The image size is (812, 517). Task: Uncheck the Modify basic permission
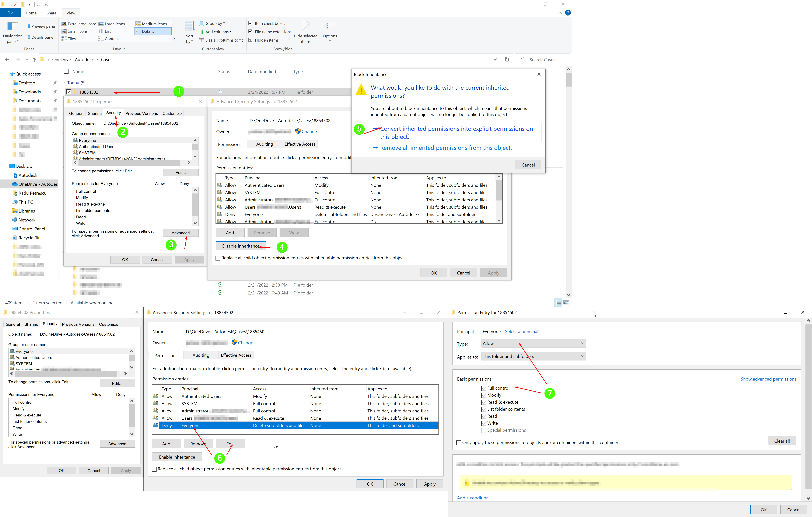[484, 395]
